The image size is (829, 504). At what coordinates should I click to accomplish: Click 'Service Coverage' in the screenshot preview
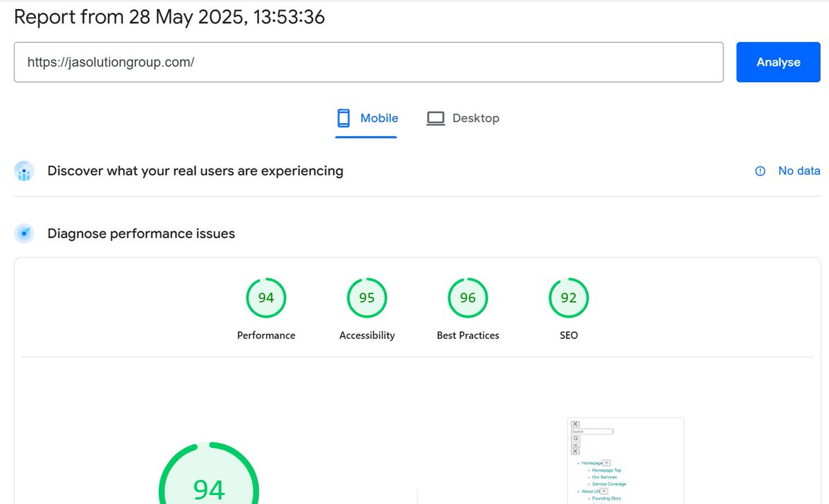tap(609, 484)
